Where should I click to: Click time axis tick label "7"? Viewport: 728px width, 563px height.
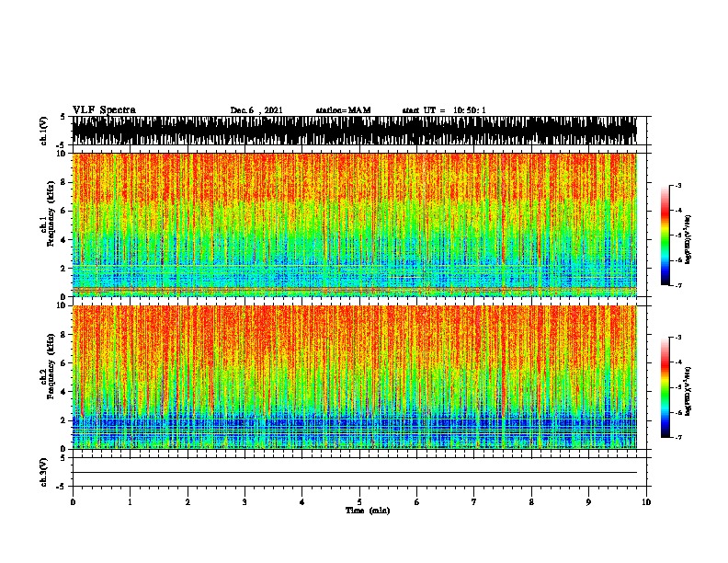click(x=474, y=502)
